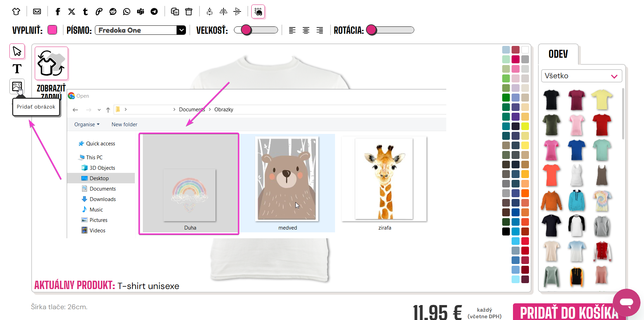Image resolution: width=644 pixels, height=320 pixels.
Task: Click the trash delete icon
Action: (x=189, y=11)
